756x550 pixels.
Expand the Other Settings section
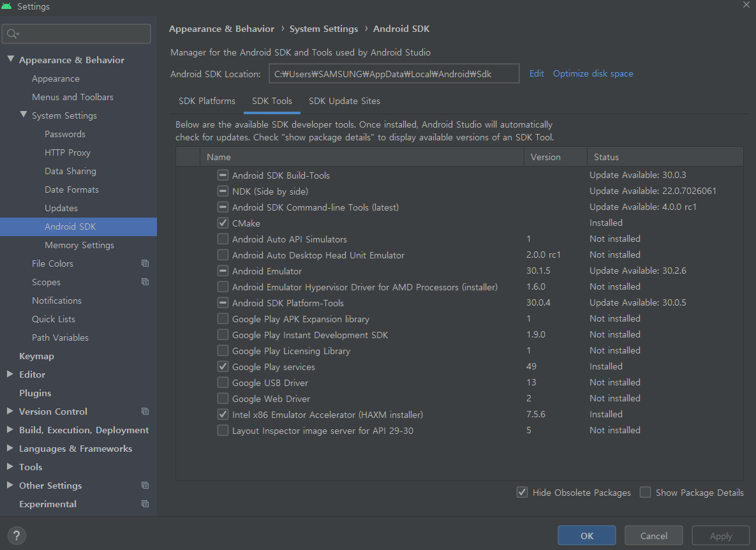click(x=10, y=485)
